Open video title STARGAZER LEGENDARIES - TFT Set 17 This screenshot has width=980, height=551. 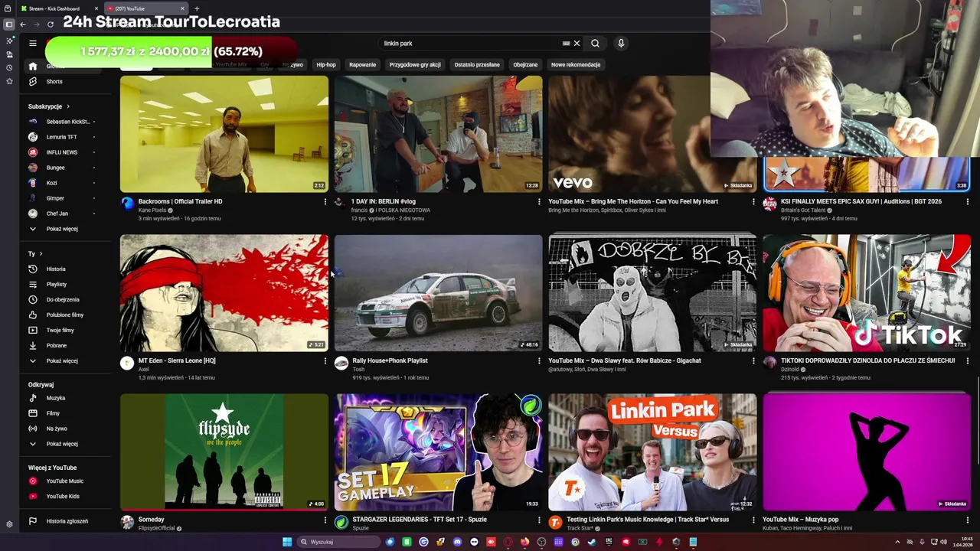click(x=420, y=520)
